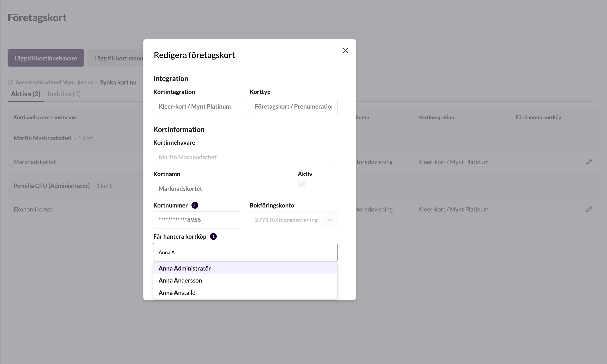Click the Synka kort nu link
The width and height of the screenshot is (607, 364).
(x=118, y=82)
